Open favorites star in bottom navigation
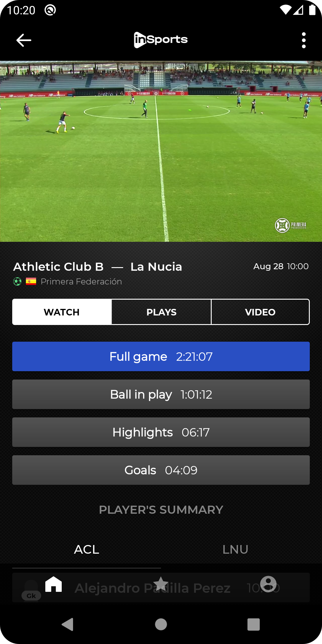The height and width of the screenshot is (644, 322). [161, 584]
